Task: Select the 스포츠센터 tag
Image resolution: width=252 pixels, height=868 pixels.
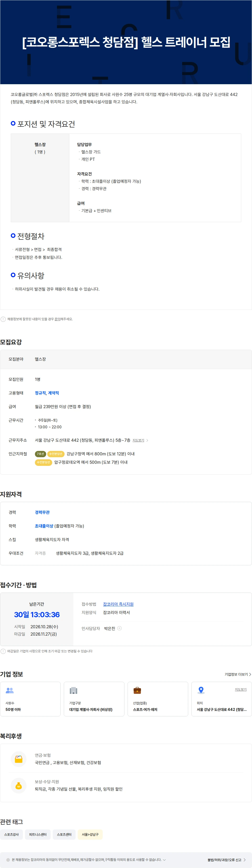Action: [x=64, y=834]
